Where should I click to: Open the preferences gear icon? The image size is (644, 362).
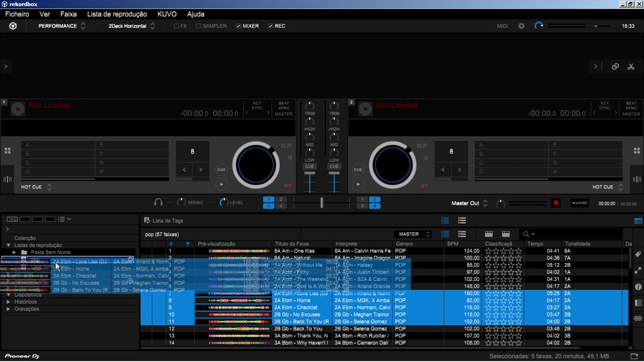pos(521,26)
